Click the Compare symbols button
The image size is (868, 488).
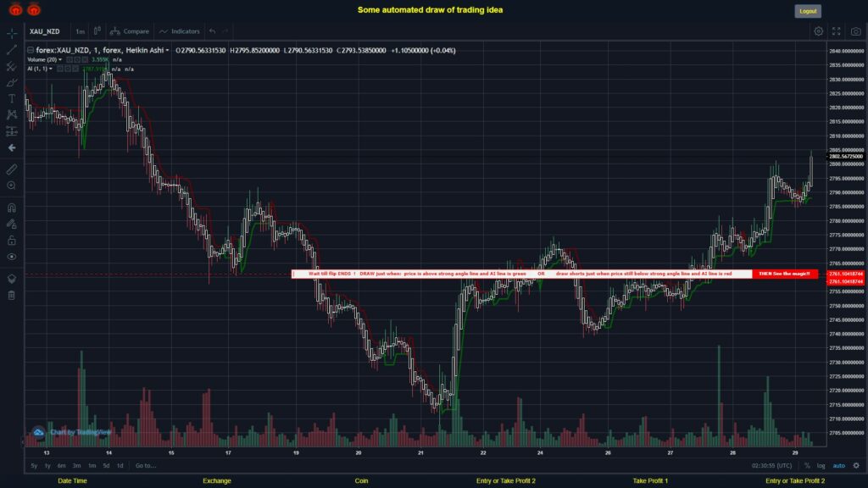[130, 31]
